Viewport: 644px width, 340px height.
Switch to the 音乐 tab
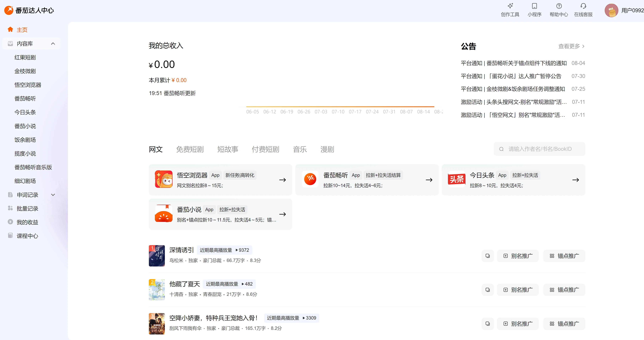pyautogui.click(x=300, y=149)
